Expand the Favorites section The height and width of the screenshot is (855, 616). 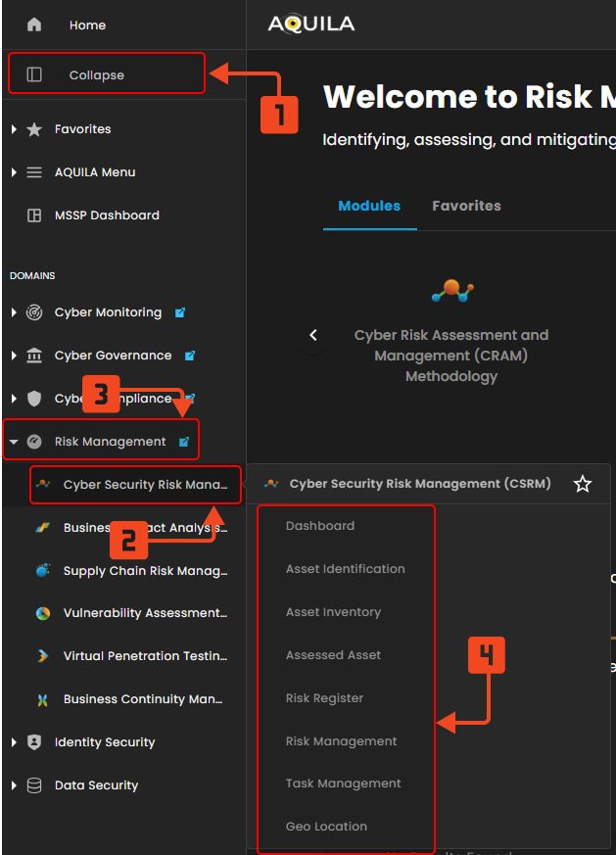point(14,129)
